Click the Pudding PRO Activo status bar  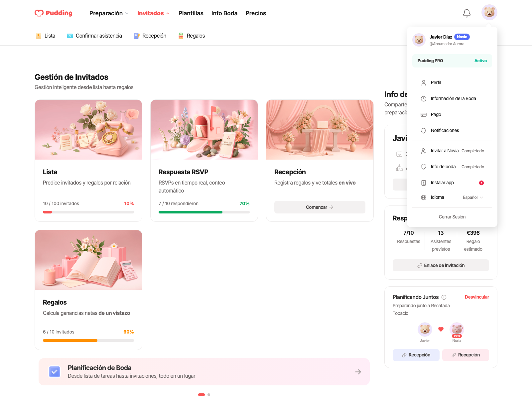tap(452, 61)
